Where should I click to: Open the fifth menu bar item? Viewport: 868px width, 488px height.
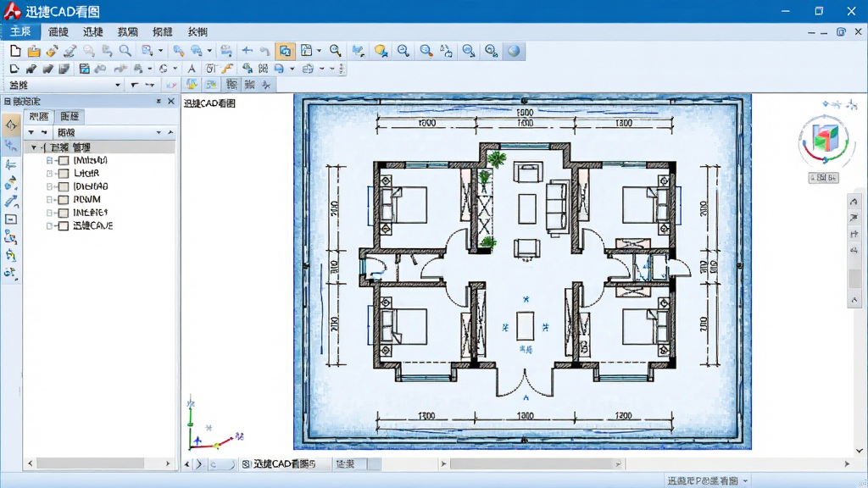(x=163, y=32)
